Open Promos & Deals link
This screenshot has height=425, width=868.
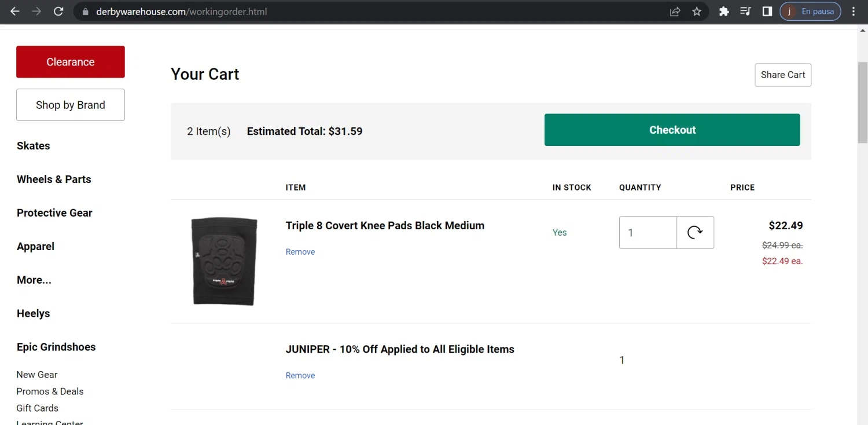point(50,391)
